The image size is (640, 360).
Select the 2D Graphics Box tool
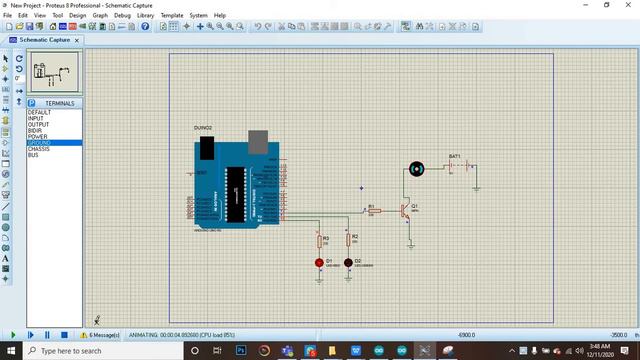click(x=6, y=217)
